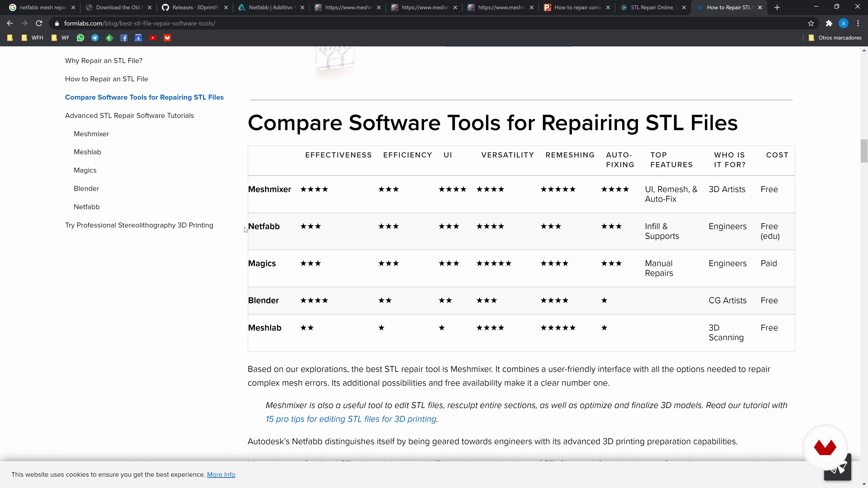Click the browser forward arrow
The width and height of the screenshot is (868, 488).
[x=24, y=23]
